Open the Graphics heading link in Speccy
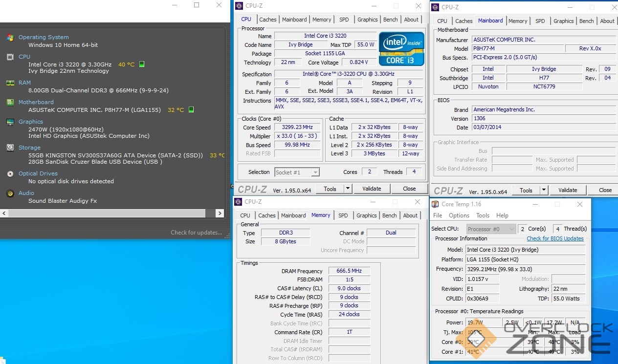618x364 pixels. 31,122
